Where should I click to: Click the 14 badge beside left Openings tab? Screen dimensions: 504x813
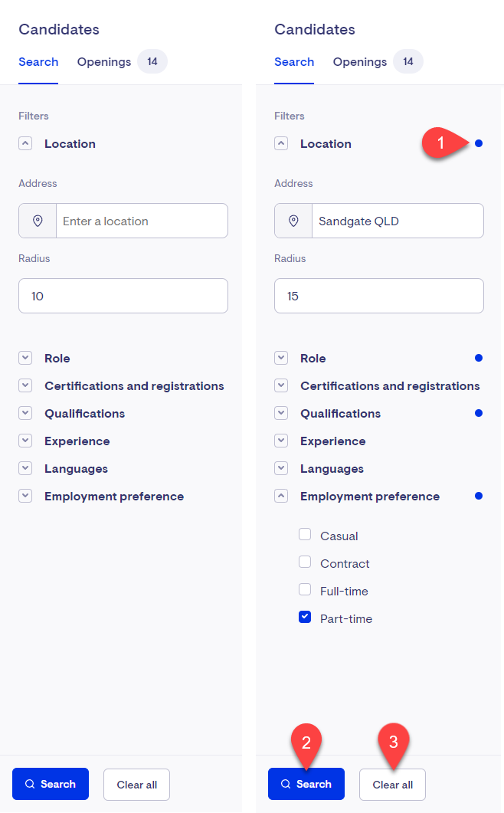tap(152, 62)
